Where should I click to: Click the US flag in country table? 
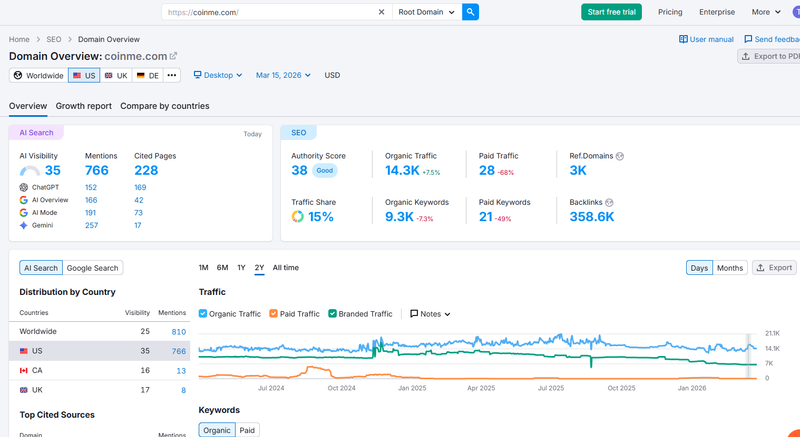23,351
